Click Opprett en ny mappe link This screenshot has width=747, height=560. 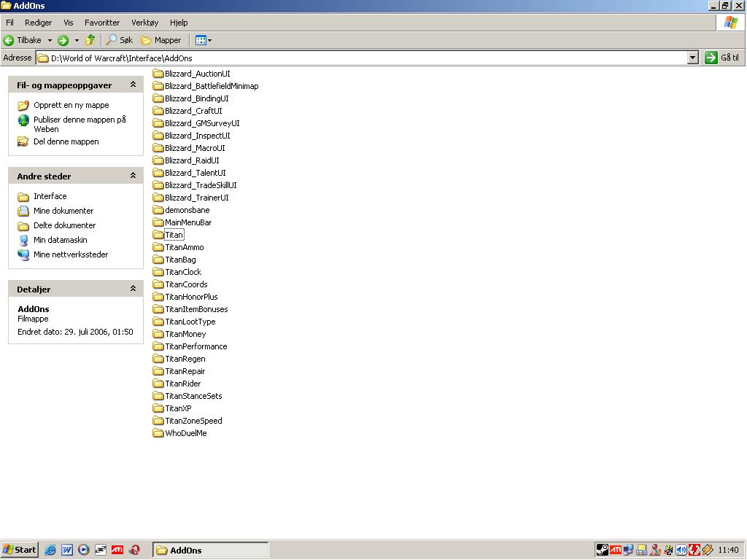pos(71,105)
